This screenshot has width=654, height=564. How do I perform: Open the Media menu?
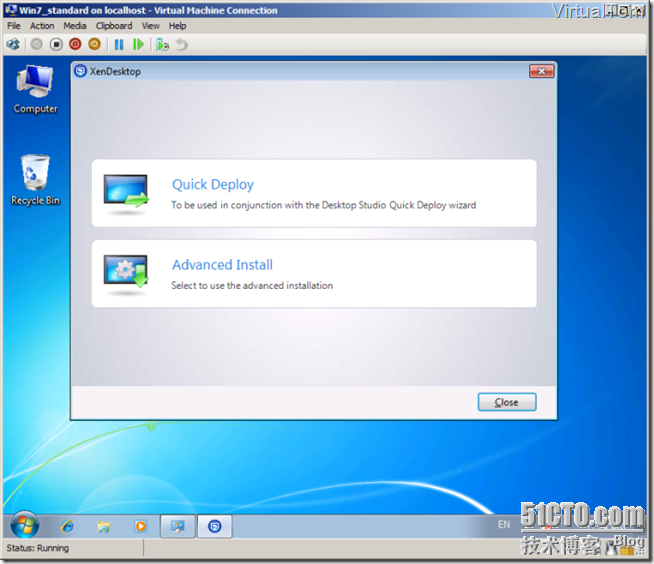[x=75, y=26]
